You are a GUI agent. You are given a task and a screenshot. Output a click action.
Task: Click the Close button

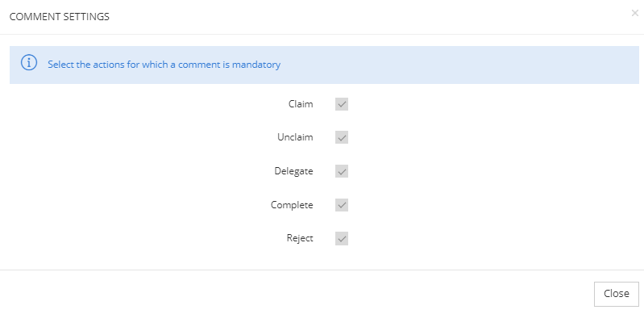[617, 294]
